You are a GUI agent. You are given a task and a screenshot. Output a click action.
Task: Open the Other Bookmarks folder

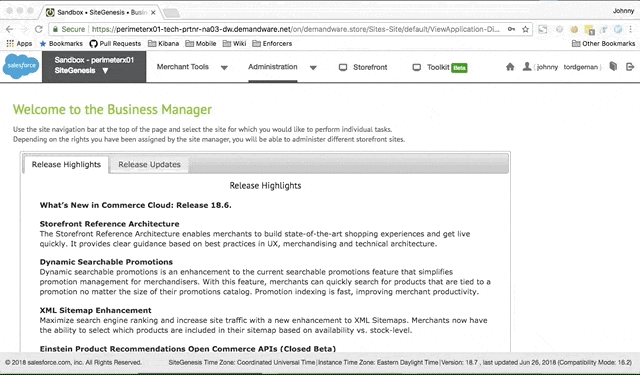point(604,43)
